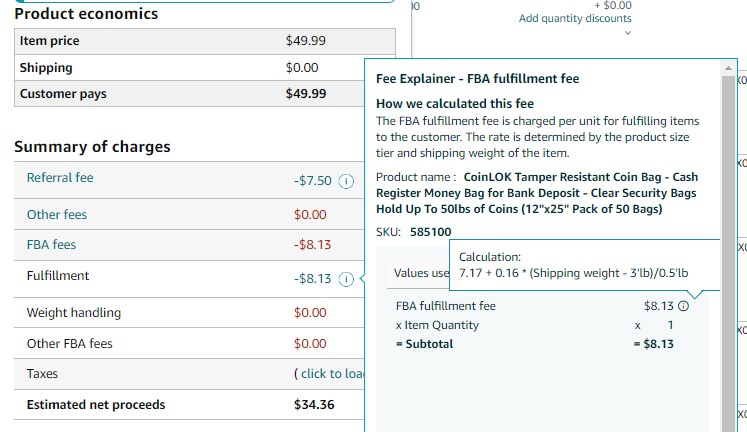Click the Item price value $49.99
Image resolution: width=747 pixels, height=432 pixels.
click(305, 40)
